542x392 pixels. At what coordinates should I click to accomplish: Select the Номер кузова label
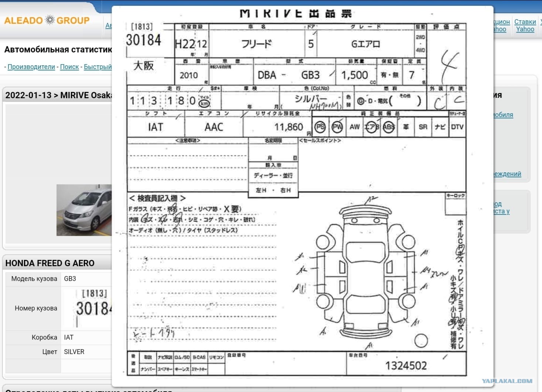[x=36, y=308]
